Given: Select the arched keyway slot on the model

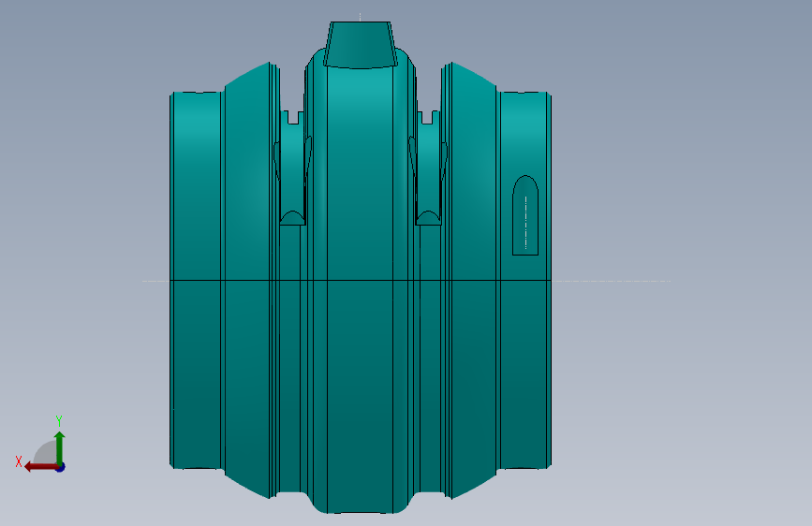Looking at the screenshot, I should pyautogui.click(x=525, y=215).
